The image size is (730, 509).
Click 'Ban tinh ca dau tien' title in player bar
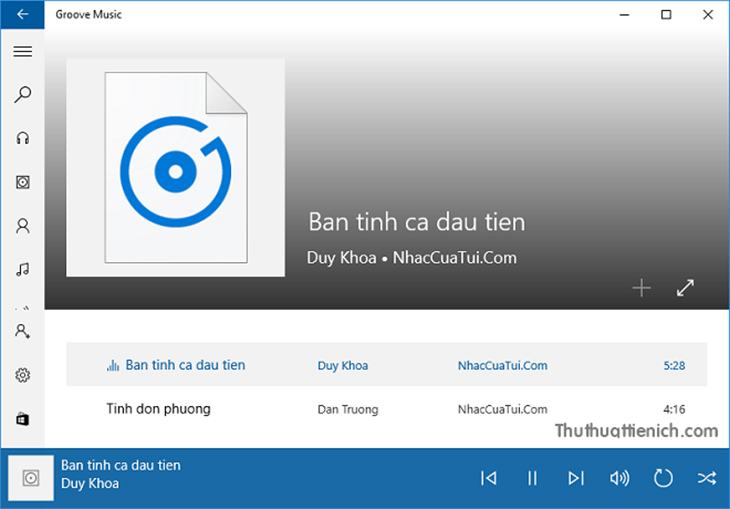121,465
